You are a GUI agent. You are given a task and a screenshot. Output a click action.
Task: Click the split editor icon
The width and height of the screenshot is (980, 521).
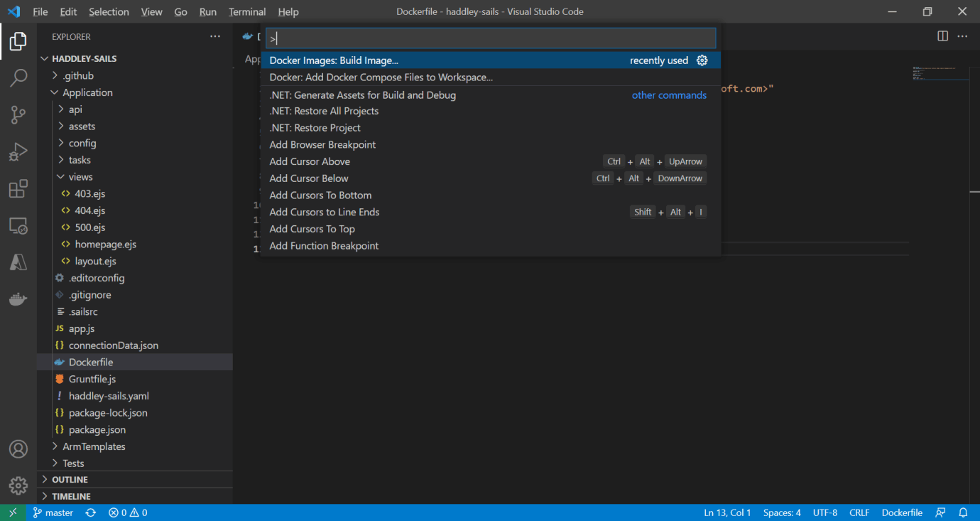pyautogui.click(x=943, y=36)
